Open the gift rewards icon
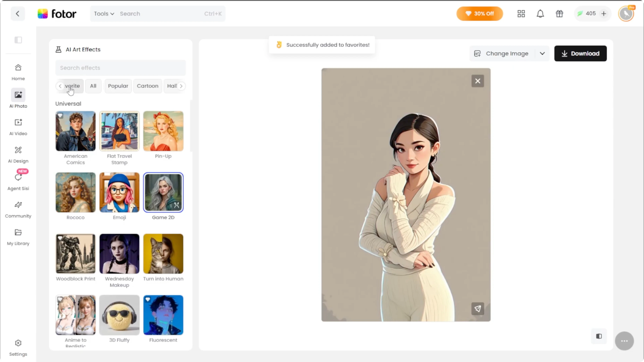The width and height of the screenshot is (644, 362). [559, 13]
